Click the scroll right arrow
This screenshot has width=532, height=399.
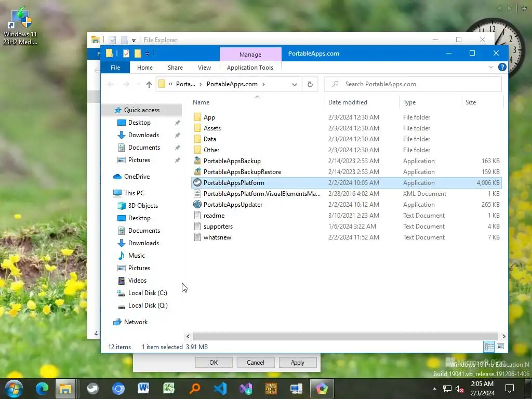(x=503, y=336)
